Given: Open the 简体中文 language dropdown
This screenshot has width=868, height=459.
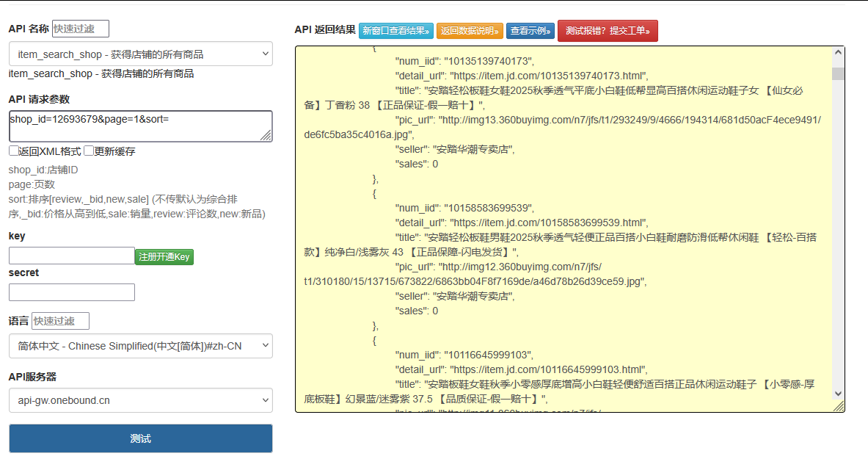Looking at the screenshot, I should click(x=141, y=346).
